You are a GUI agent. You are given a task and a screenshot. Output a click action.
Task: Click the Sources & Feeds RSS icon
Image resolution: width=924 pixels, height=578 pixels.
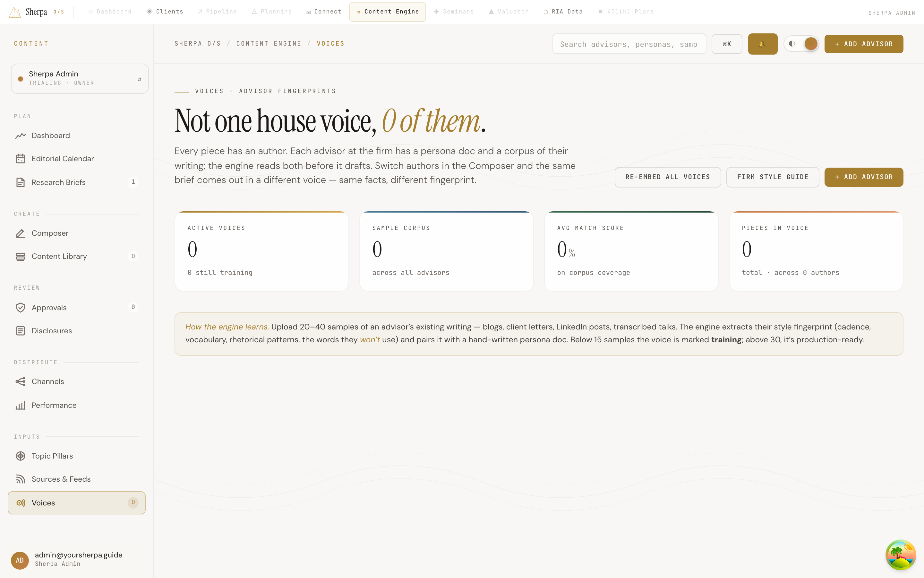point(21,479)
